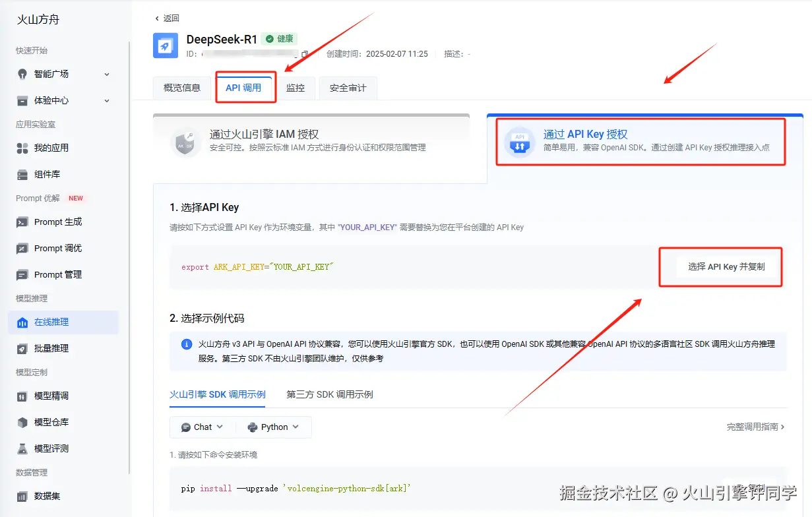The height and width of the screenshot is (517, 812).
Task: Click the 2. 选择示例代码 heading
Action: click(x=207, y=318)
